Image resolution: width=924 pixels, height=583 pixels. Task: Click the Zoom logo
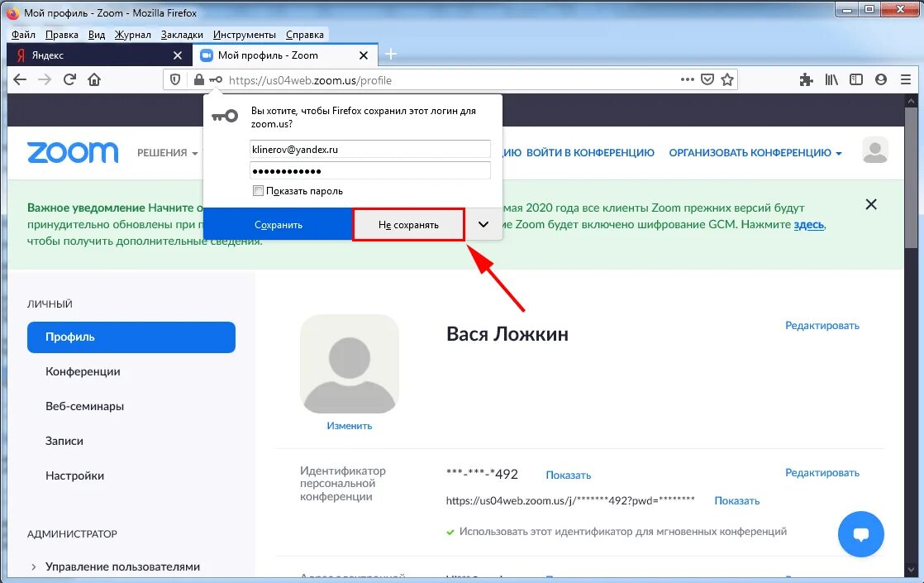[73, 153]
